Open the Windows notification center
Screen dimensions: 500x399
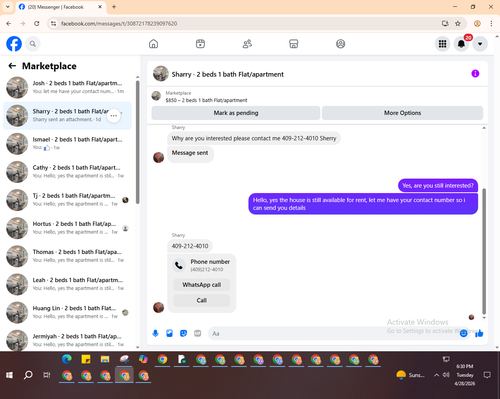487,375
